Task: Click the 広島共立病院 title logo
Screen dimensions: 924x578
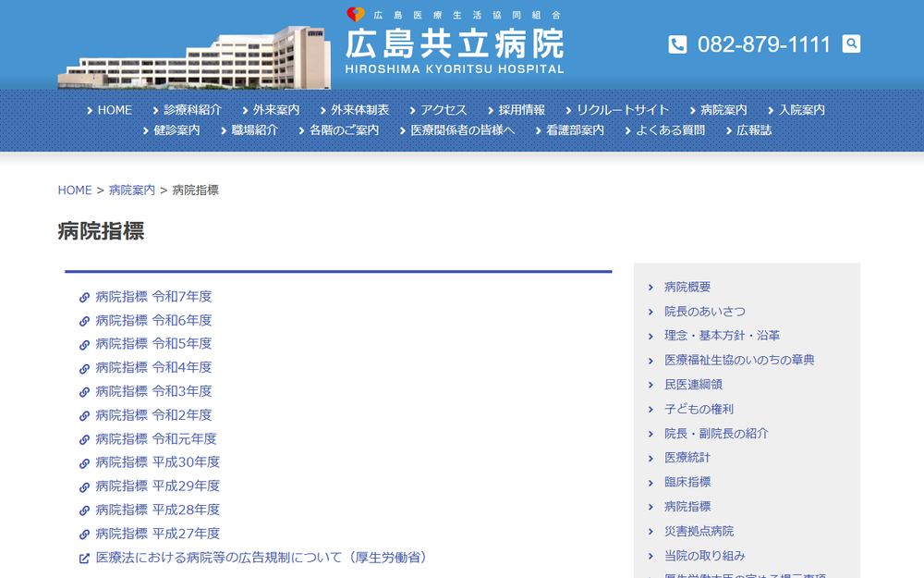Action: [455, 44]
